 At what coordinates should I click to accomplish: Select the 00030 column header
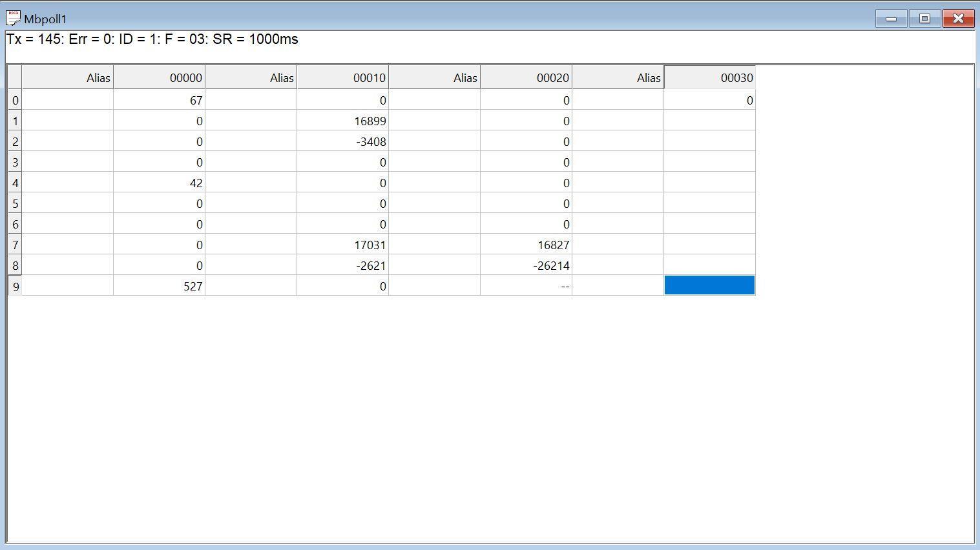click(x=709, y=77)
